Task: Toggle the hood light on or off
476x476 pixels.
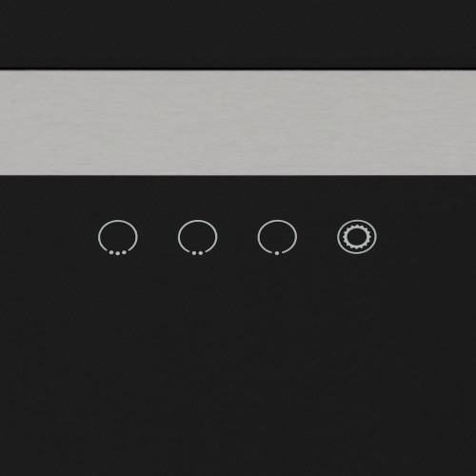Action: click(357, 237)
